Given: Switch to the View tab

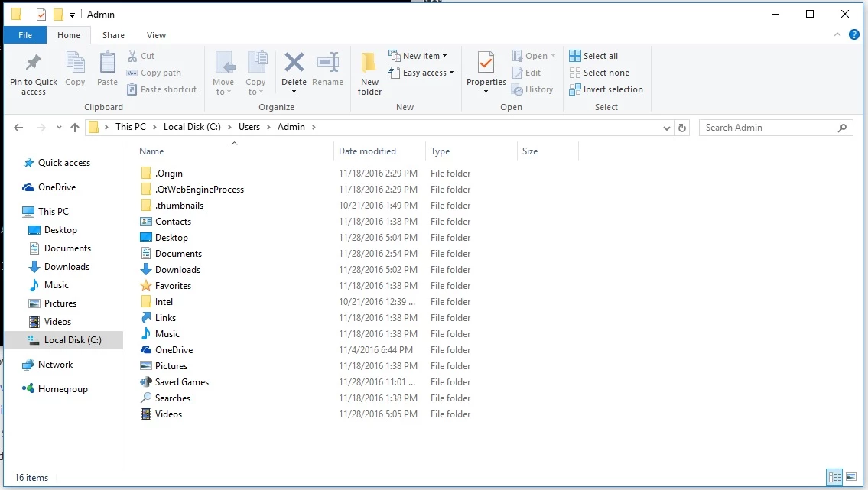Looking at the screenshot, I should point(156,35).
